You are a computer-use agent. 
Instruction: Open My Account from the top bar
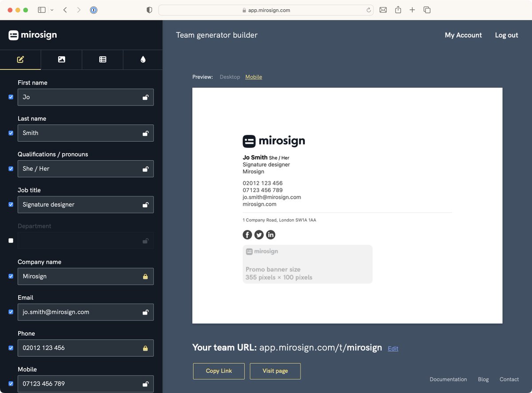[463, 35]
